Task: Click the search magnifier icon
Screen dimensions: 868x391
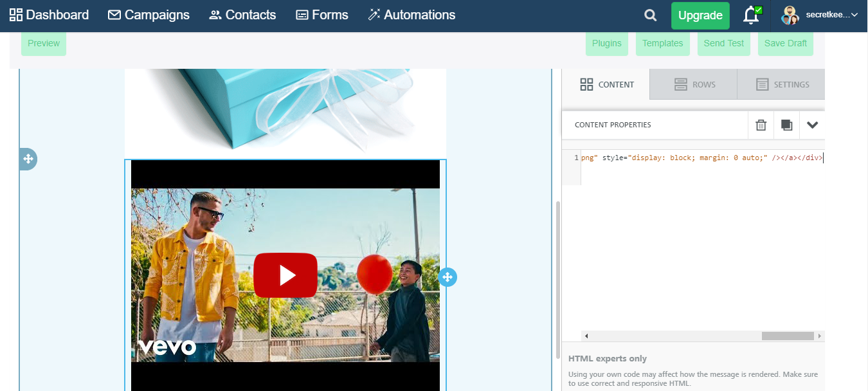Action: (x=651, y=15)
